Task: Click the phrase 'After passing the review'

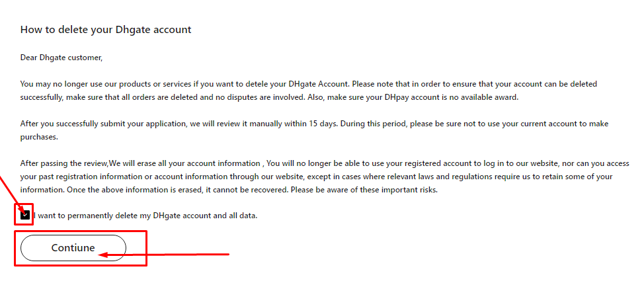Action: 63,163
